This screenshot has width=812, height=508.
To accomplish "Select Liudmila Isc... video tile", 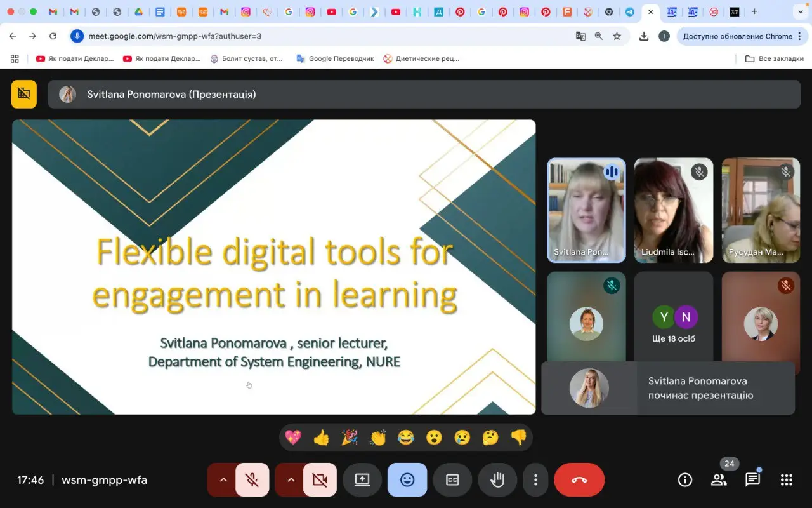I will [674, 210].
